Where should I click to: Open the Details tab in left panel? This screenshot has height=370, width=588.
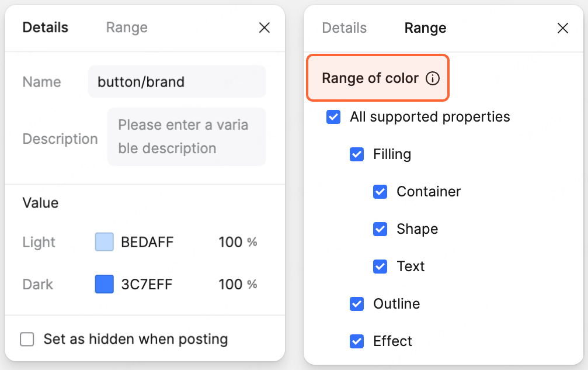pyautogui.click(x=46, y=27)
